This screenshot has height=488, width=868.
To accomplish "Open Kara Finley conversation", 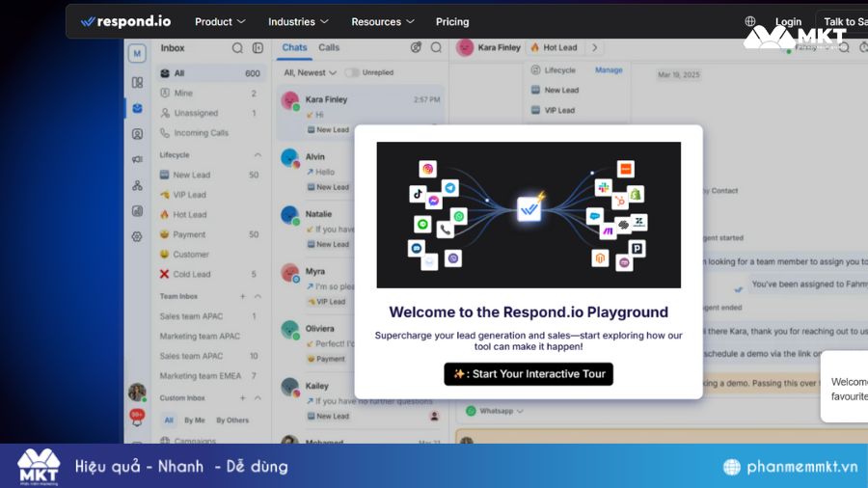I will click(x=361, y=114).
